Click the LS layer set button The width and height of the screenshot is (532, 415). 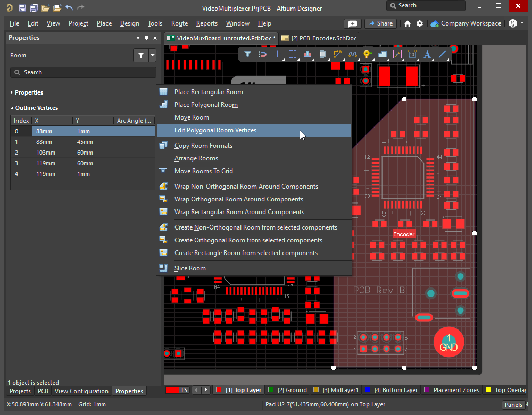click(184, 390)
